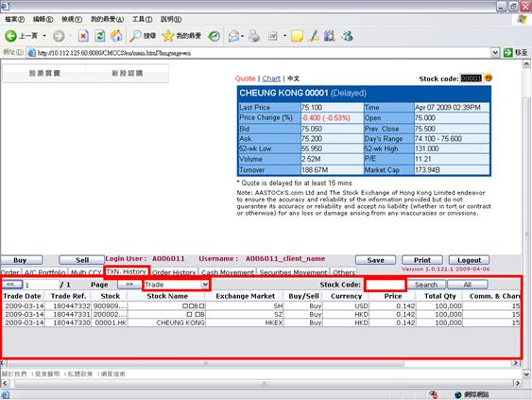The image size is (532, 400).
Task: Switch to the Cash Movement tab
Action: click(x=228, y=272)
